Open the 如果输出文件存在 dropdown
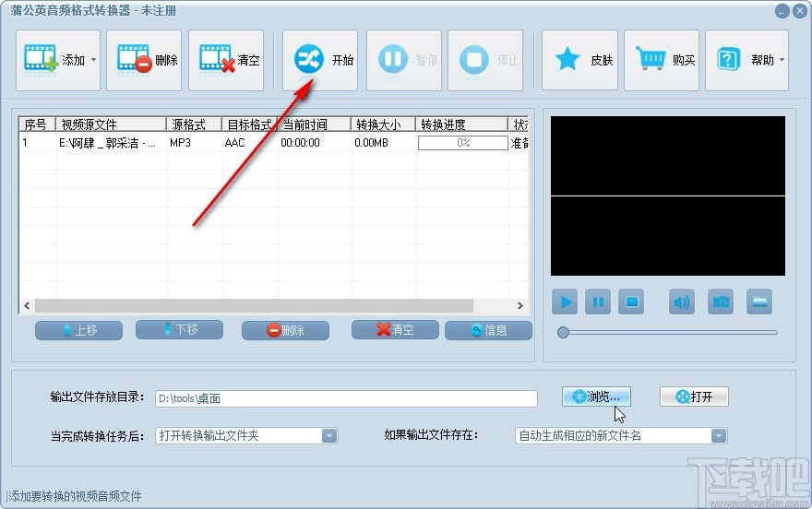The height and width of the screenshot is (509, 812). point(621,435)
